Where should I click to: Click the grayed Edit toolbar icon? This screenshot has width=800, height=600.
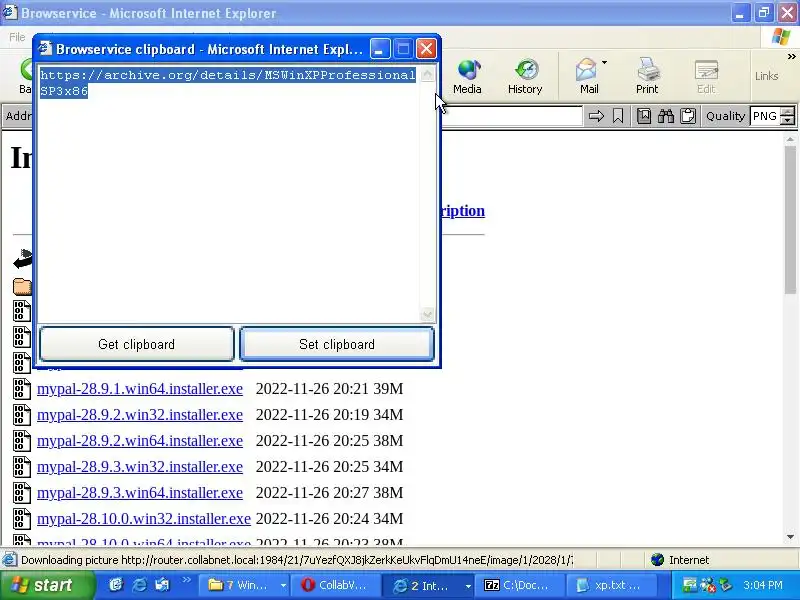[707, 71]
